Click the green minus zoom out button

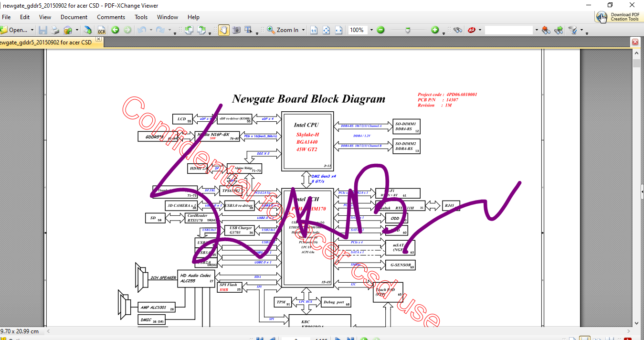pyautogui.click(x=380, y=30)
